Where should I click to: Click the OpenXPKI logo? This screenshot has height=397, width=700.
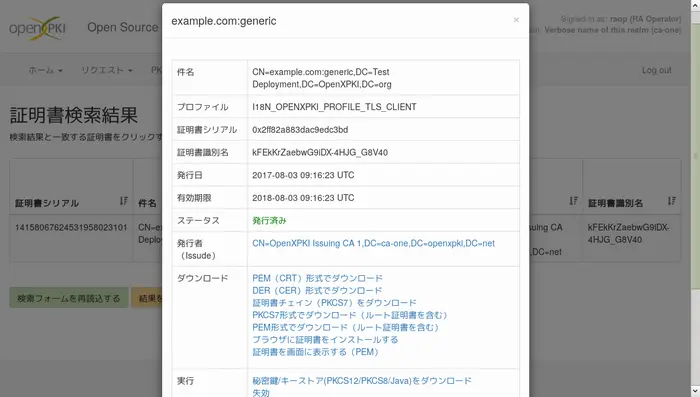[x=38, y=28]
